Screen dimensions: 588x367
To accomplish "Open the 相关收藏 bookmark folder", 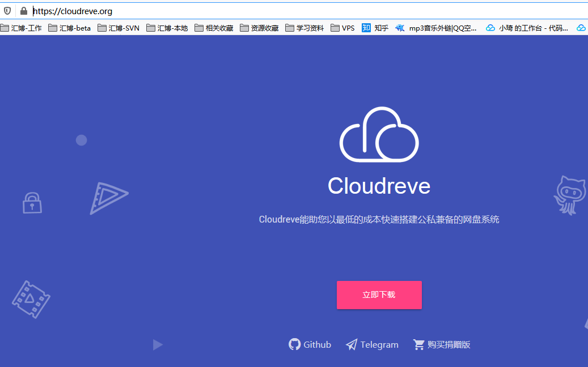I will [x=214, y=28].
